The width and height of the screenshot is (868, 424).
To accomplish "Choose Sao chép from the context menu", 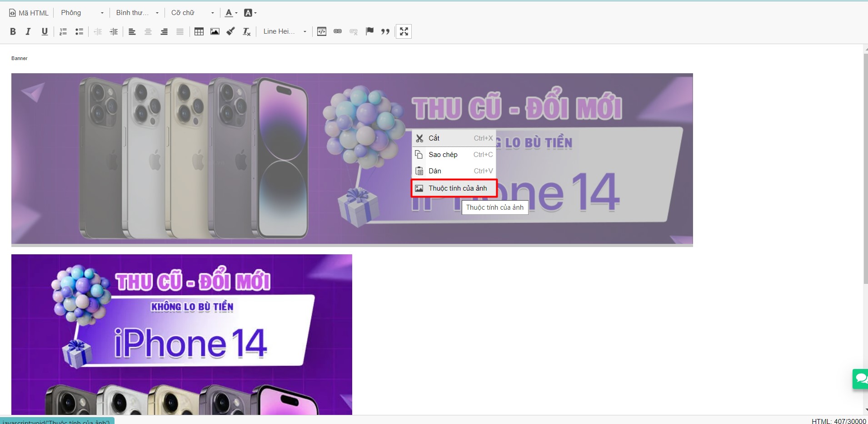I will (454, 155).
